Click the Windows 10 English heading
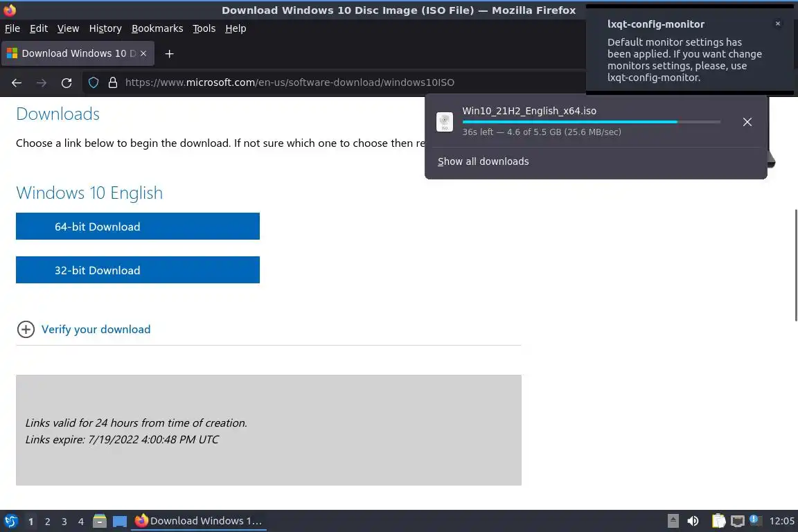 [x=89, y=193]
